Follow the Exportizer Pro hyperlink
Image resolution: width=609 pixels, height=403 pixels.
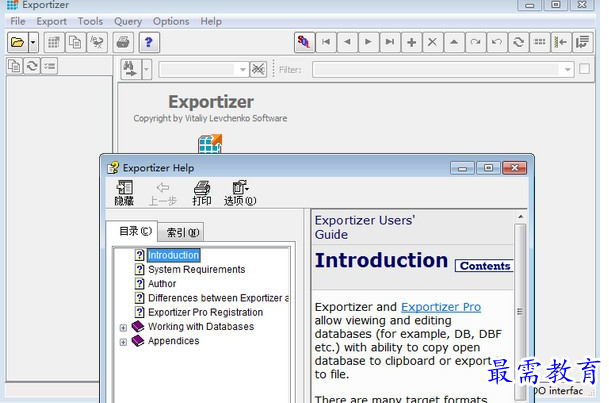click(441, 307)
